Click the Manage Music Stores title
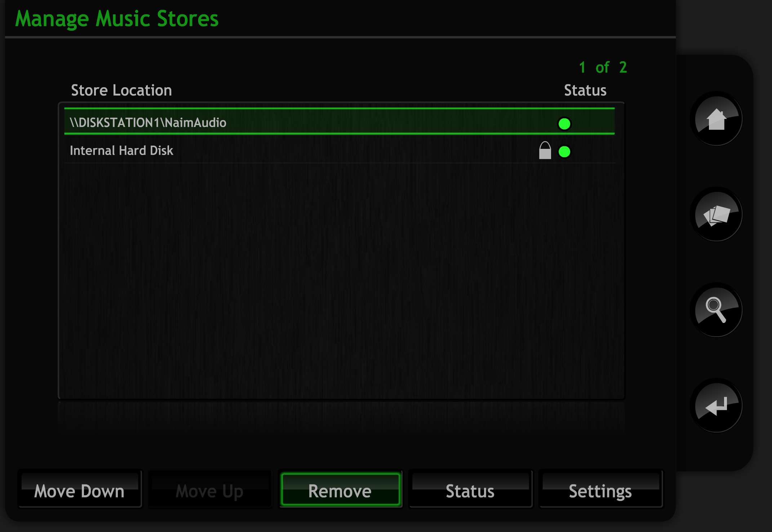The image size is (772, 532). point(117,19)
